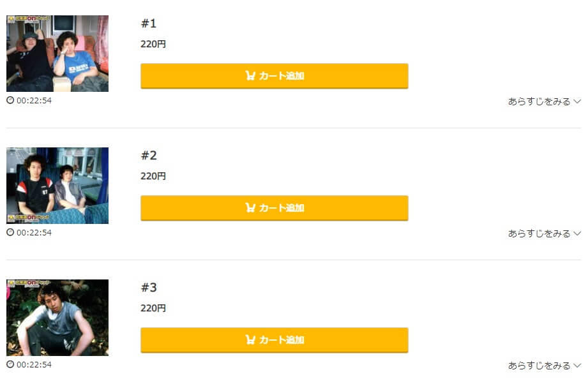Viewport: 588px width, 386px height.
Task: Expand the chevron beside episode #1's あらすじをみる
Action: coord(578,101)
